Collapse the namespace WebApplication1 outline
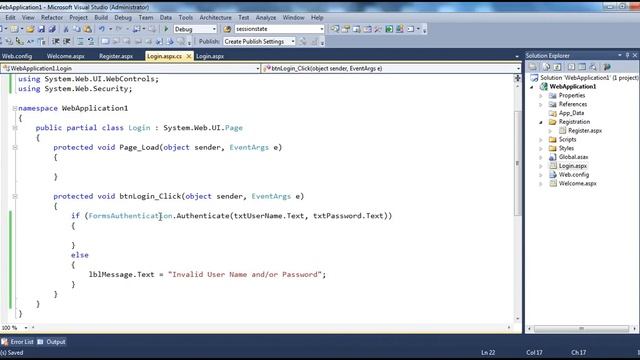This screenshot has width=640, height=360. point(15,108)
